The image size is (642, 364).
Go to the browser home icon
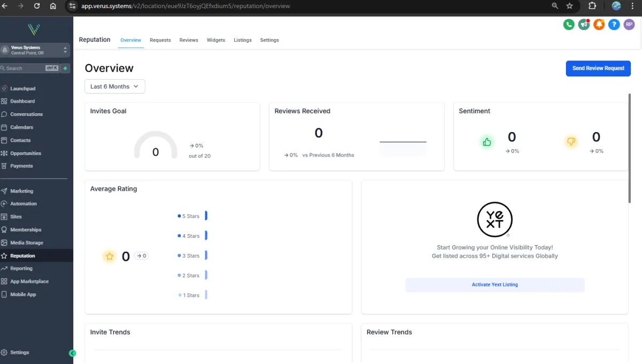pyautogui.click(x=53, y=6)
